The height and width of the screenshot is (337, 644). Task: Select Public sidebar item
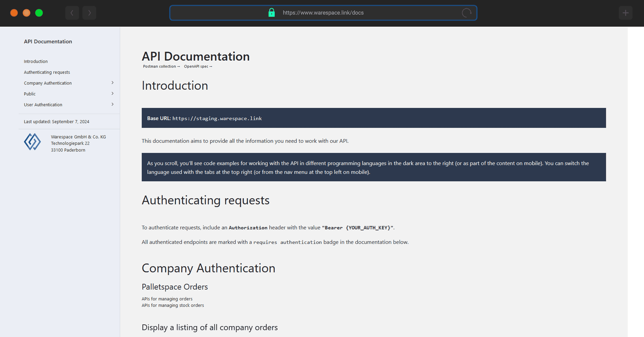coord(30,94)
